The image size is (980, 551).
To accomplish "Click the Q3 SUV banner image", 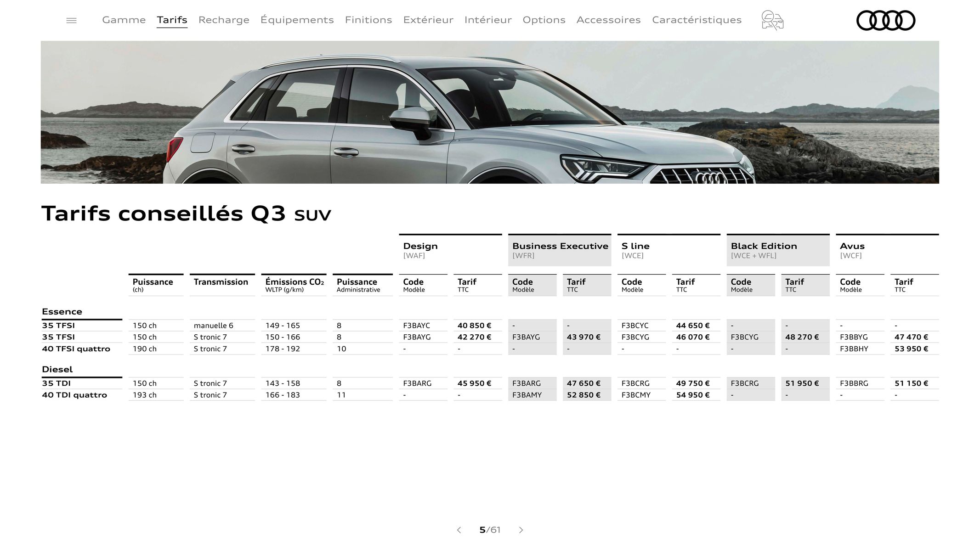I will (x=490, y=112).
